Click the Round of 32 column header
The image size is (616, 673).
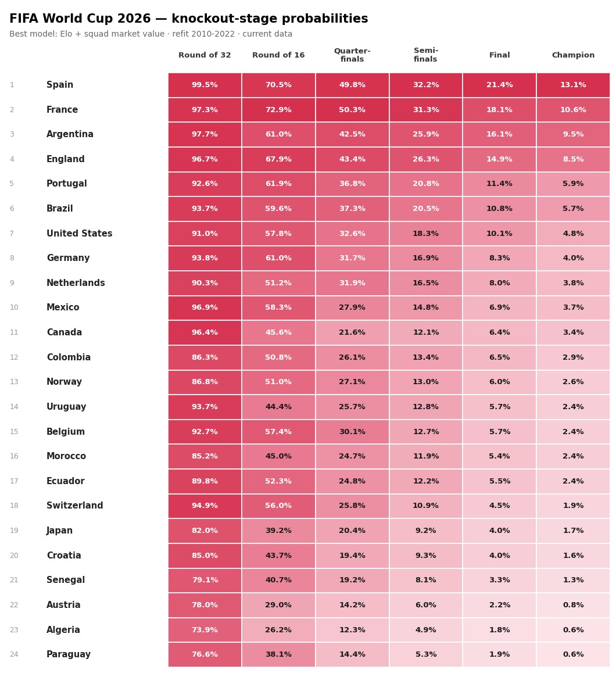click(x=205, y=55)
